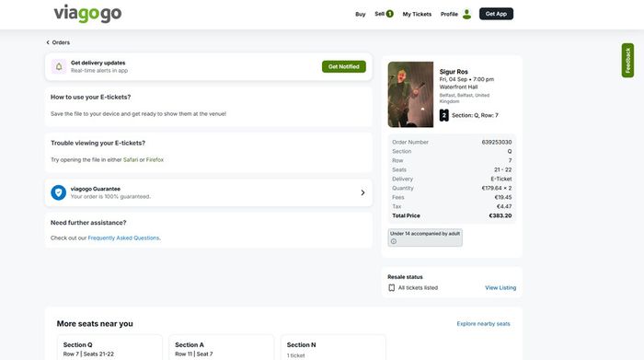This screenshot has height=360, width=644.
Task: Select the Section A seats card
Action: (x=222, y=348)
